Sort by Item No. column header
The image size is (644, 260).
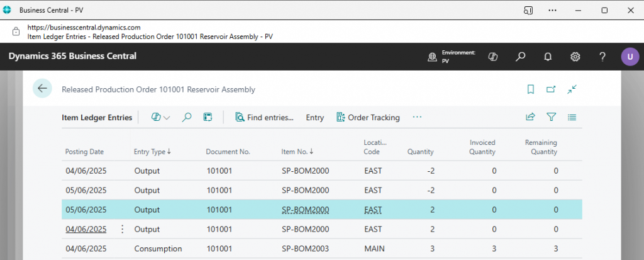pyautogui.click(x=296, y=152)
